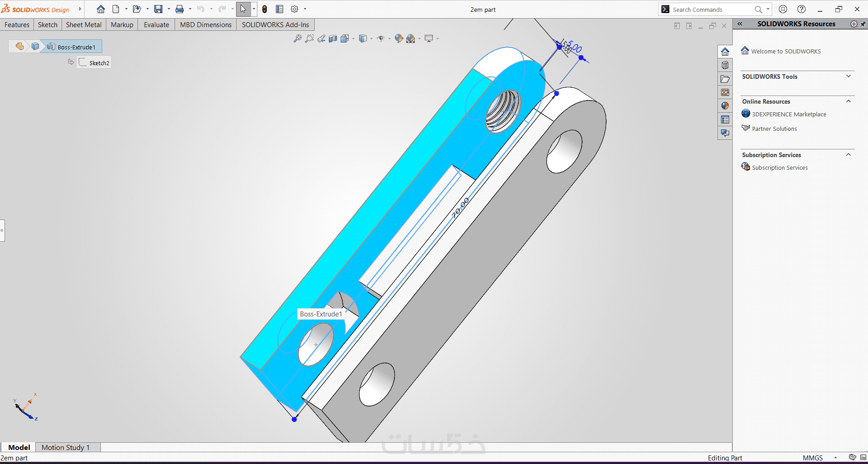
Task: Select Sketch2 in the breadcrumb tree
Action: tap(95, 62)
